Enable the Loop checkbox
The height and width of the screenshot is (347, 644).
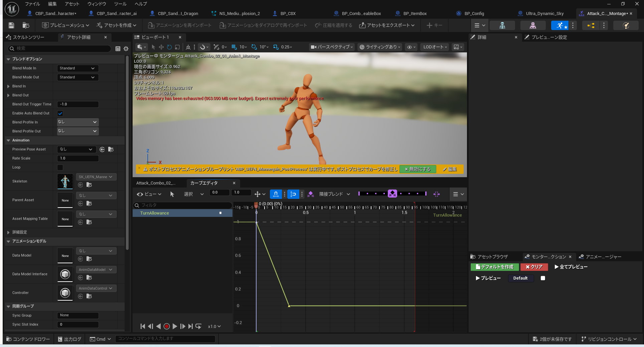coord(60,167)
